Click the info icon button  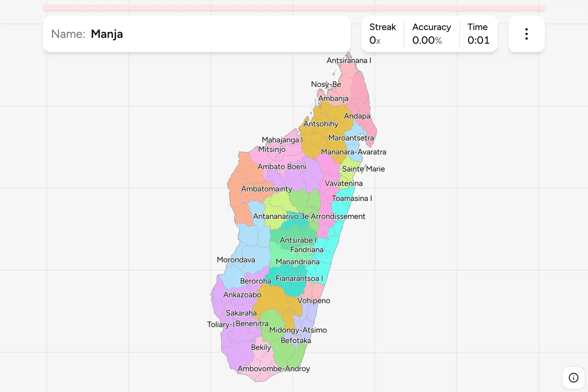point(574,378)
